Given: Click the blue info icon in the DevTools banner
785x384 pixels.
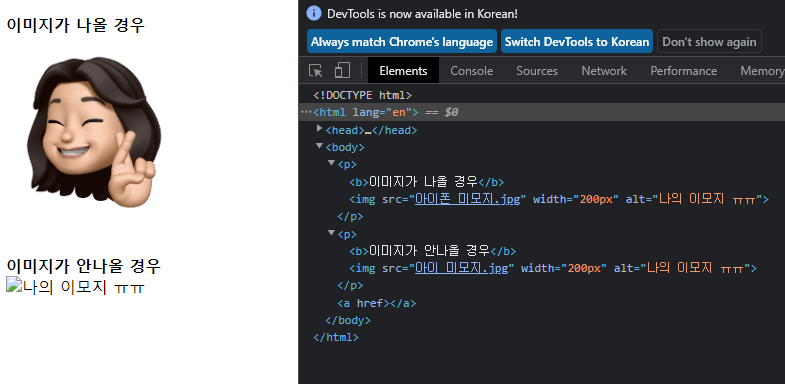Looking at the screenshot, I should pyautogui.click(x=313, y=13).
